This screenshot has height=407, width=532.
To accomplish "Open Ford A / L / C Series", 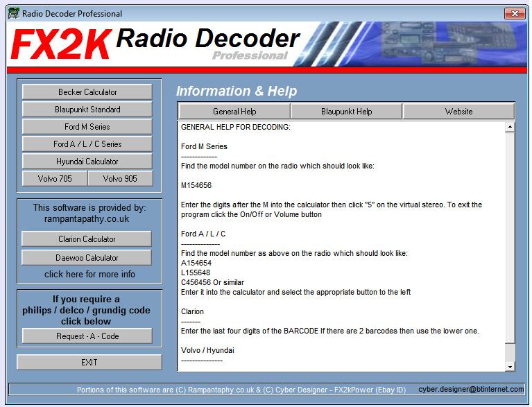I will pyautogui.click(x=87, y=144).
